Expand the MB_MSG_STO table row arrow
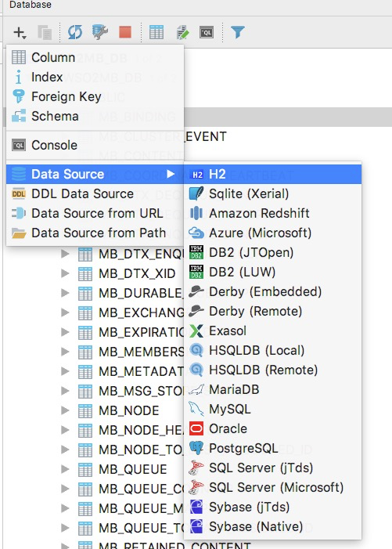392x549 pixels. pyautogui.click(x=65, y=391)
